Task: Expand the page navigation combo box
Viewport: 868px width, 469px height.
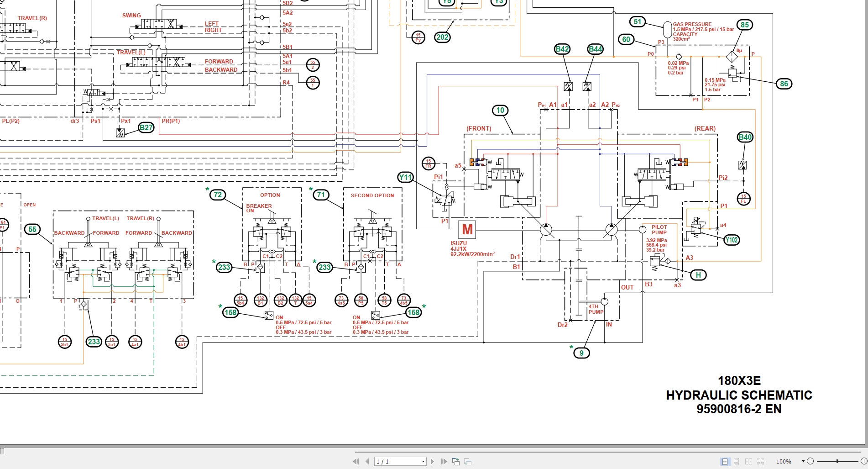Action: [422, 461]
